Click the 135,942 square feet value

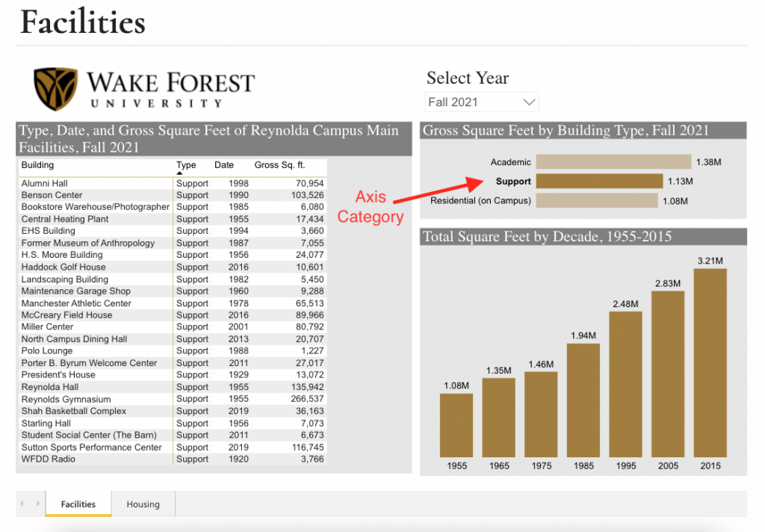point(307,387)
